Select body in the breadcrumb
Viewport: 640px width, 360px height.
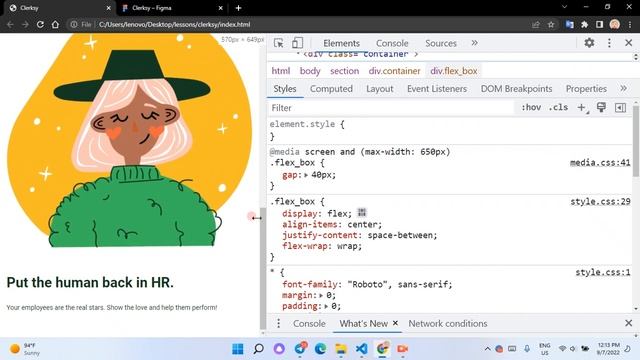tap(310, 71)
